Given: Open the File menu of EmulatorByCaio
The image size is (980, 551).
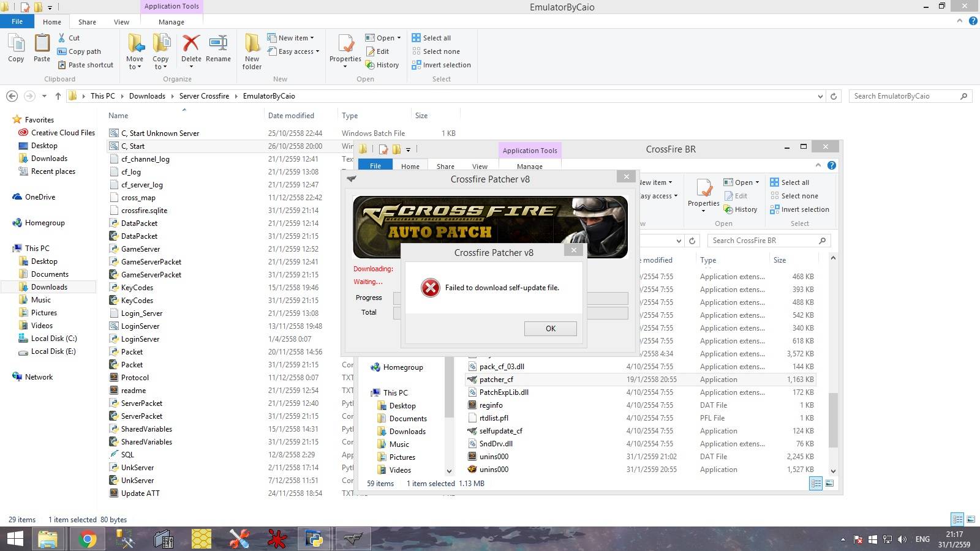Looking at the screenshot, I should click(x=17, y=21).
